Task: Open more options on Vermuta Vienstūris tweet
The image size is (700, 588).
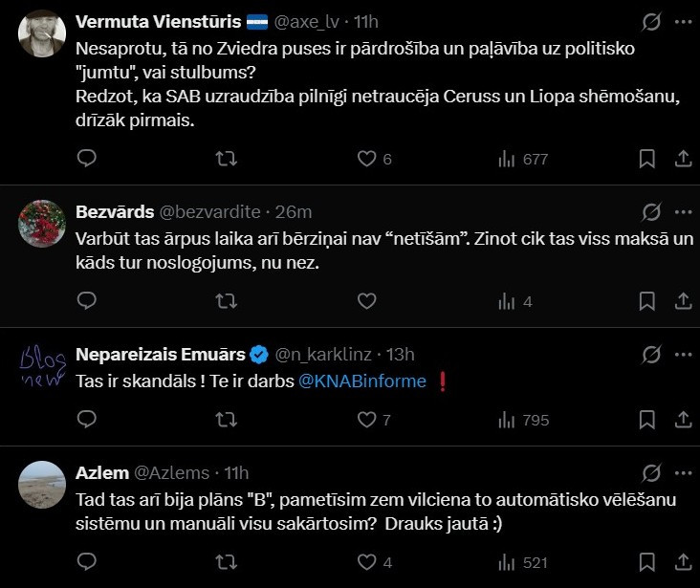Action: pyautogui.click(x=683, y=21)
